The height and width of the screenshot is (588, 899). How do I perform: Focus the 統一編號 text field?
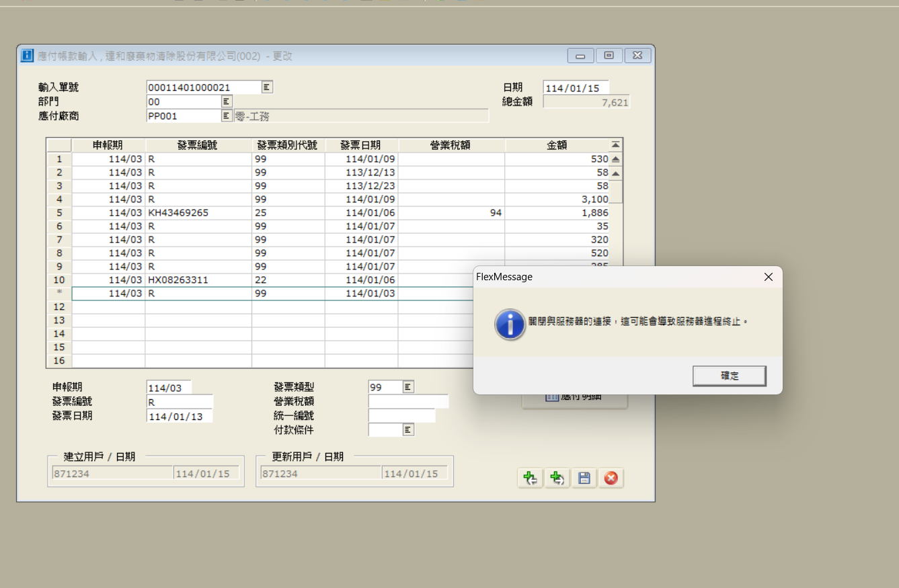(x=401, y=416)
